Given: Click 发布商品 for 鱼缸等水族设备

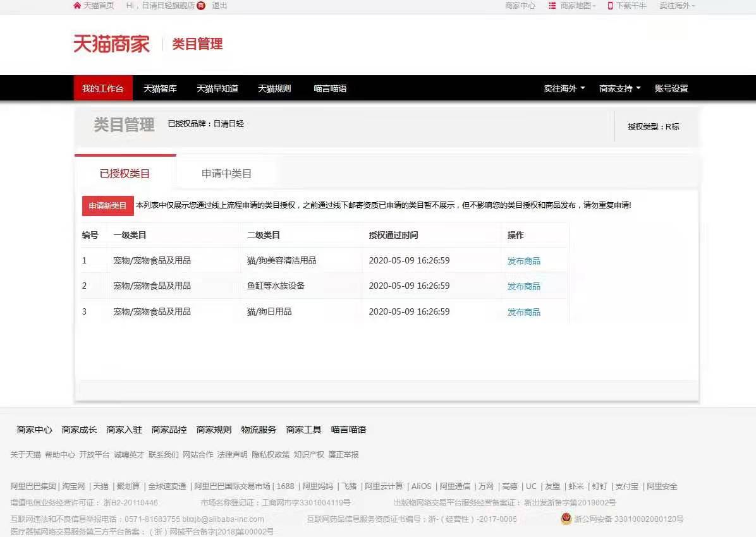Looking at the screenshot, I should tap(523, 286).
